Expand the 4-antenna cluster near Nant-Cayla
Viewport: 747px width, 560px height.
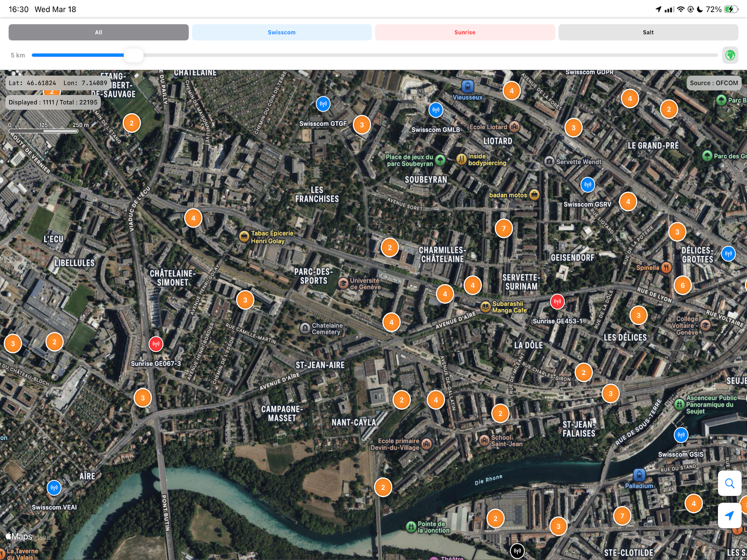[x=436, y=400]
